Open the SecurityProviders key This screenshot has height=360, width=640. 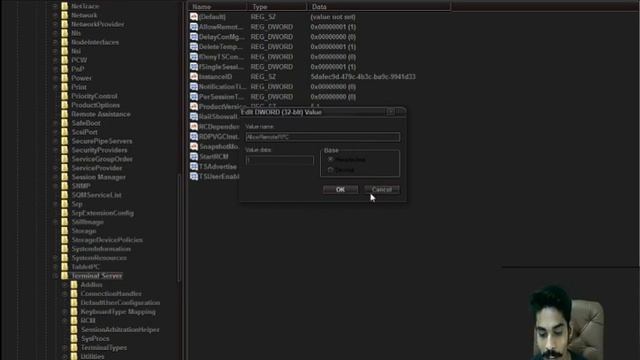coord(99,150)
